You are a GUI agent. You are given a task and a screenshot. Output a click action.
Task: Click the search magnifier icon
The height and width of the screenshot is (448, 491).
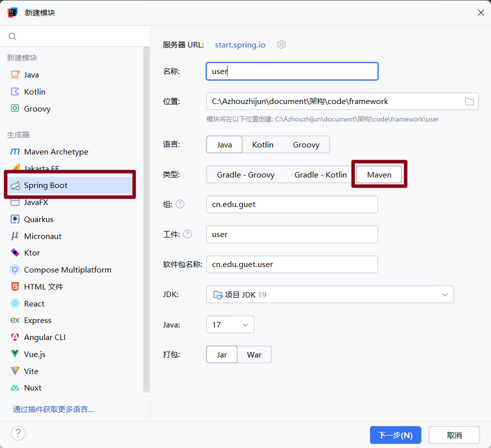tap(12, 36)
